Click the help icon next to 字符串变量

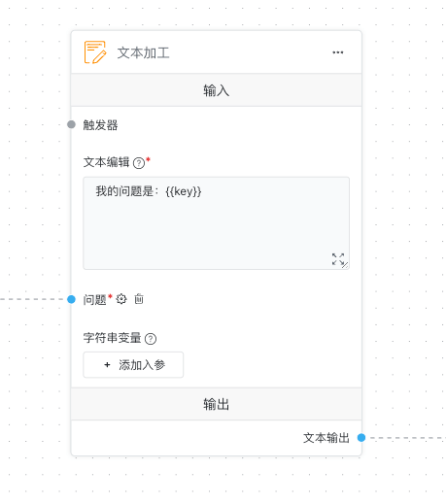coord(151,339)
